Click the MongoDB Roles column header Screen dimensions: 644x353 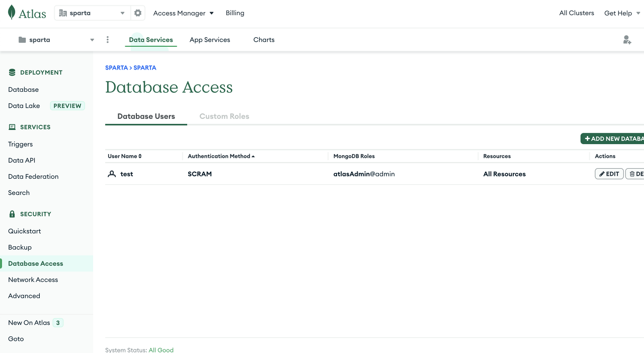(354, 156)
